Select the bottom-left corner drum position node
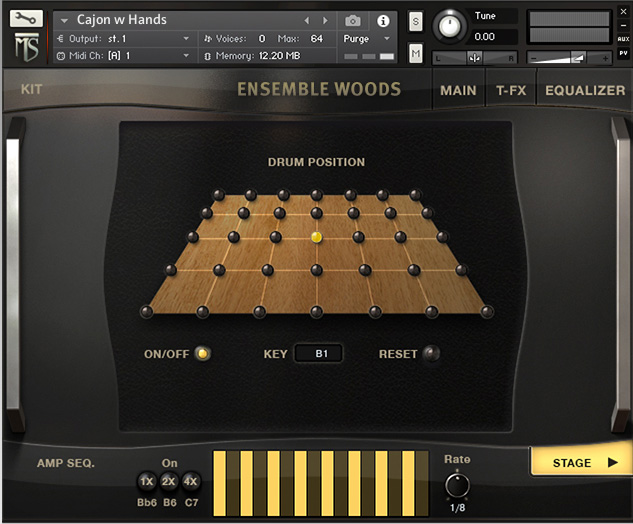Screen dimensions: 633x524 point(146,312)
